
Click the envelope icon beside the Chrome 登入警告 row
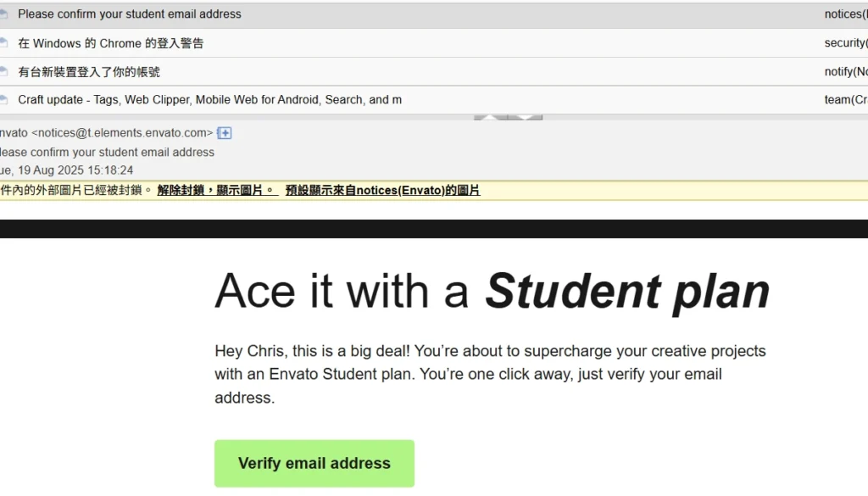[x=3, y=42]
